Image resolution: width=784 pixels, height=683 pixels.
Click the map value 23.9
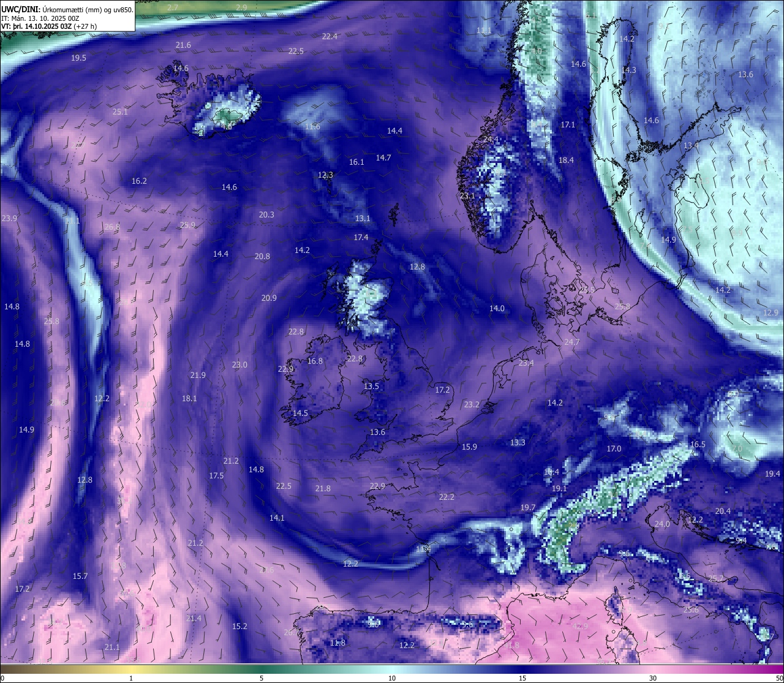(9, 219)
